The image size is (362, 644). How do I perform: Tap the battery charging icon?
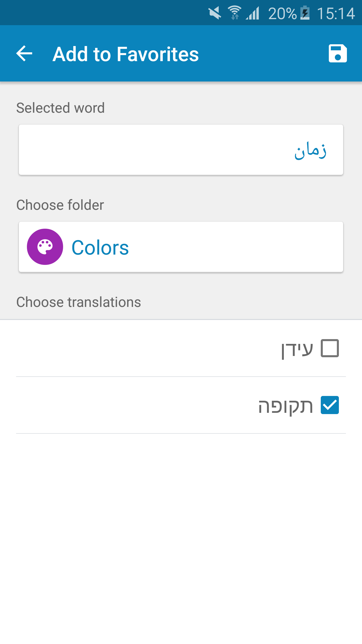click(305, 13)
